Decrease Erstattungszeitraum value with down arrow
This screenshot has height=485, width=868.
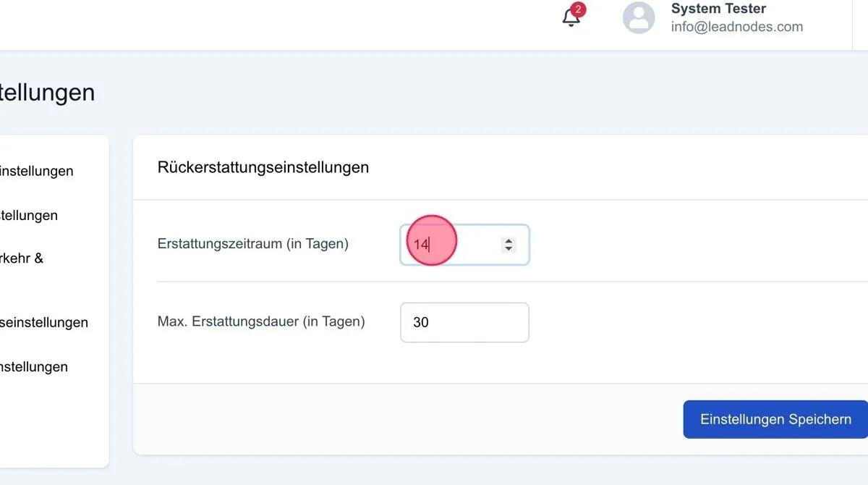coord(509,248)
